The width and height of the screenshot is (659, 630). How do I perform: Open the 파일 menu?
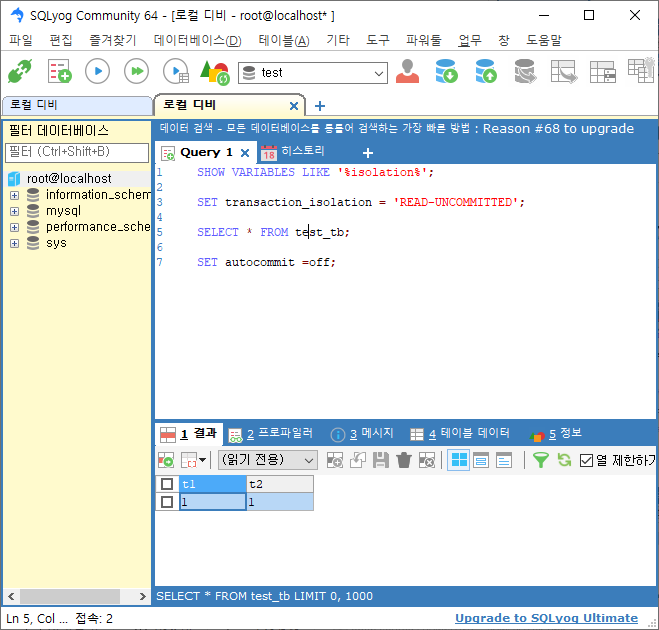pos(21,40)
